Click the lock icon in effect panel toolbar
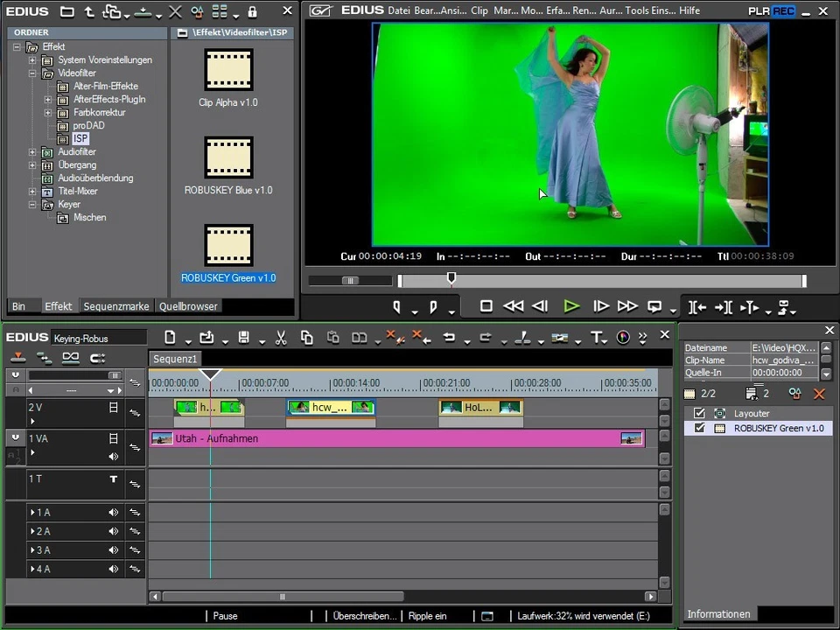This screenshot has height=630, width=840. [x=252, y=12]
